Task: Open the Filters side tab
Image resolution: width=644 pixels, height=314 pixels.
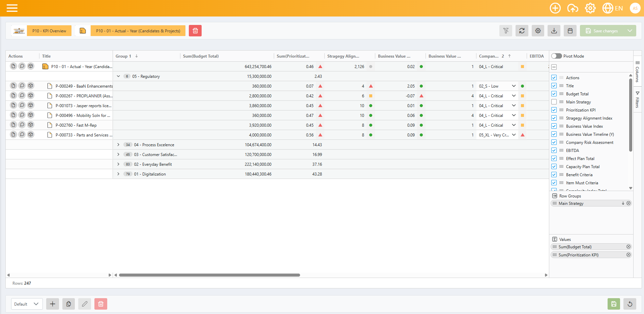Action: 637,99
